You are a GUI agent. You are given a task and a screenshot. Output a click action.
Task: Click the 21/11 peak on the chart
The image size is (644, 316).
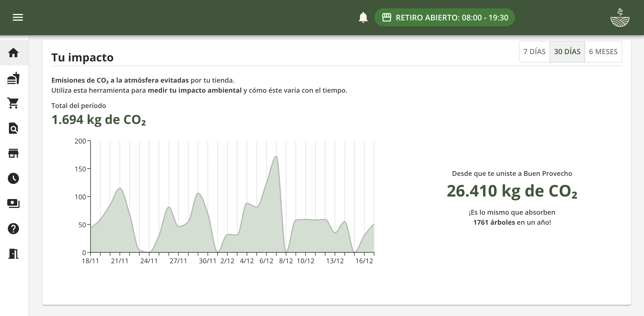120,189
